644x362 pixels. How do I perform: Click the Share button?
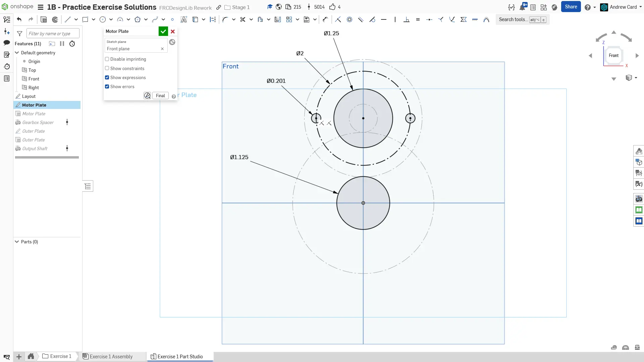[x=571, y=7]
